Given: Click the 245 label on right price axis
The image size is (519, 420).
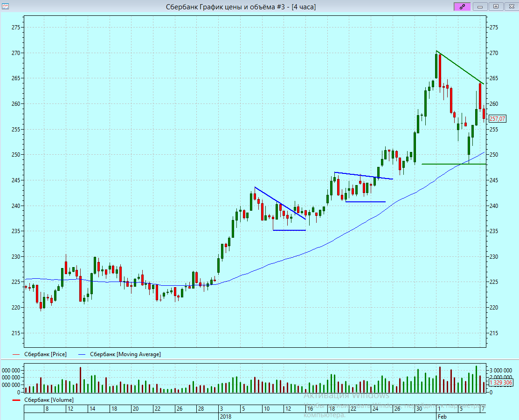Looking at the screenshot, I should (493, 180).
